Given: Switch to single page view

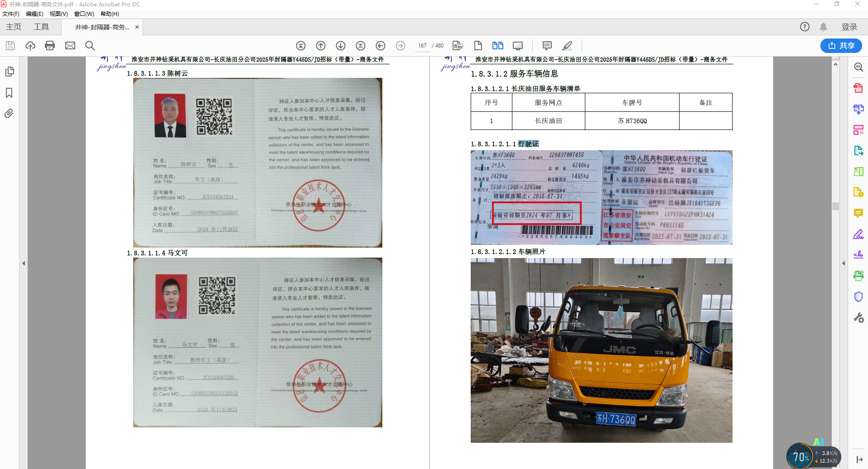Looking at the screenshot, I should (x=478, y=46).
